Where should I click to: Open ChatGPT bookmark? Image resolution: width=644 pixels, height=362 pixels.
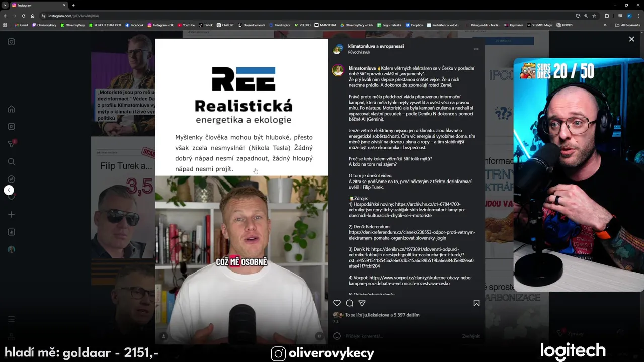tap(225, 25)
